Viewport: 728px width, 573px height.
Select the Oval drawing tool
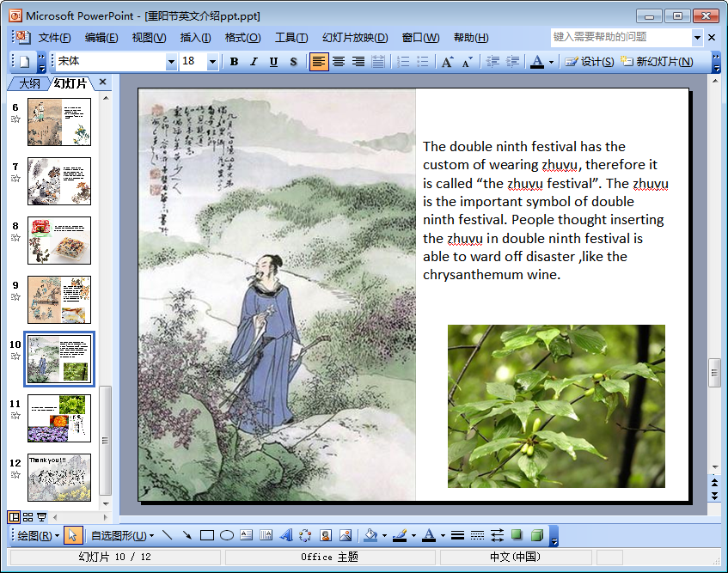[227, 535]
